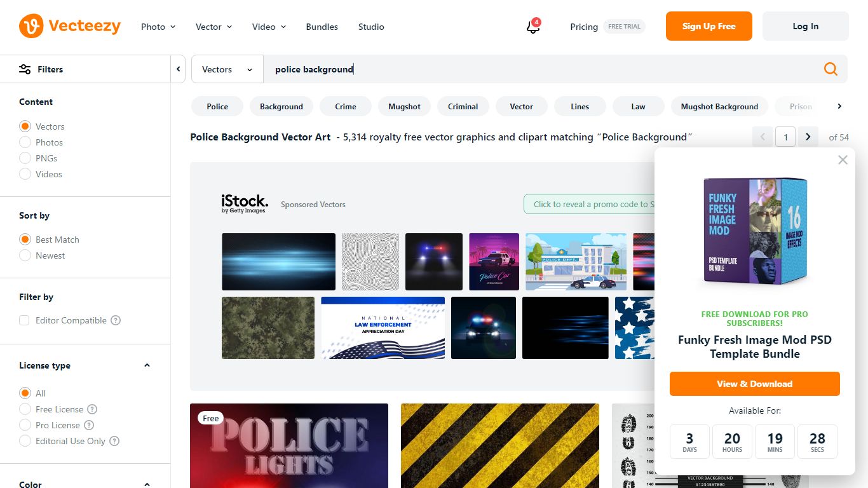
Task: Open the notifications bell
Action: (533, 27)
